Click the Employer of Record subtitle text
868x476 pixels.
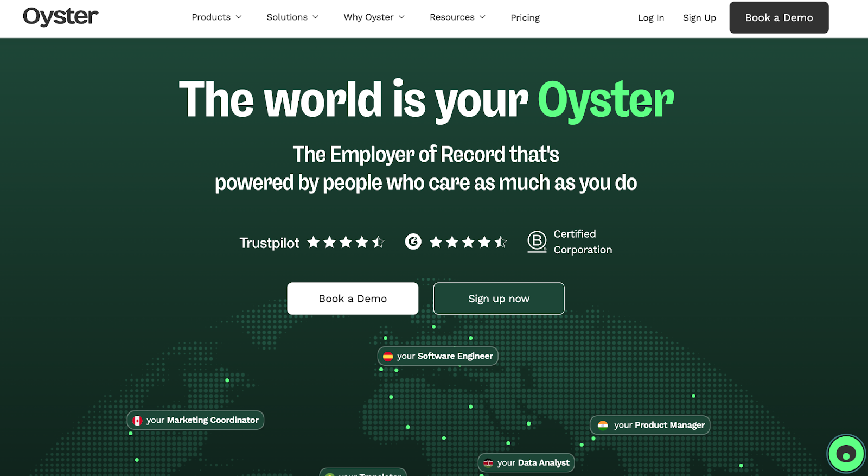tap(426, 169)
